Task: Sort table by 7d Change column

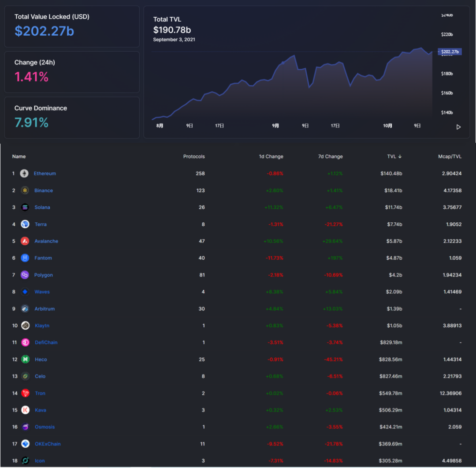Action: pos(330,157)
